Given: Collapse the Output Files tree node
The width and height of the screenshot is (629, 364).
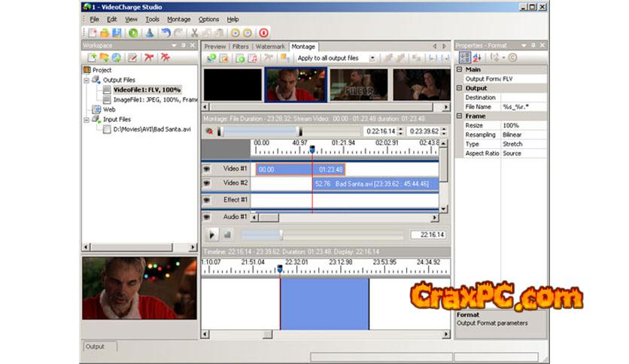Looking at the screenshot, I should pyautogui.click(x=87, y=80).
